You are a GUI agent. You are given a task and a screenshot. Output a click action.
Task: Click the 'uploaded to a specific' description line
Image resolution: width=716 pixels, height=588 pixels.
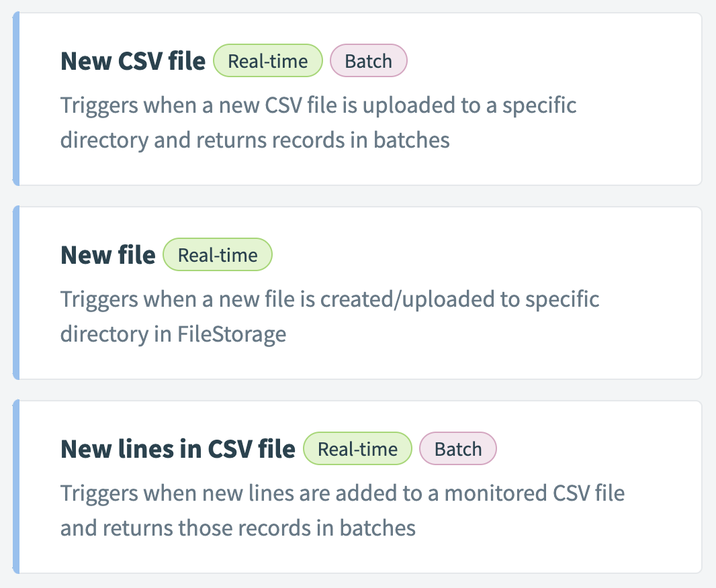click(x=318, y=106)
